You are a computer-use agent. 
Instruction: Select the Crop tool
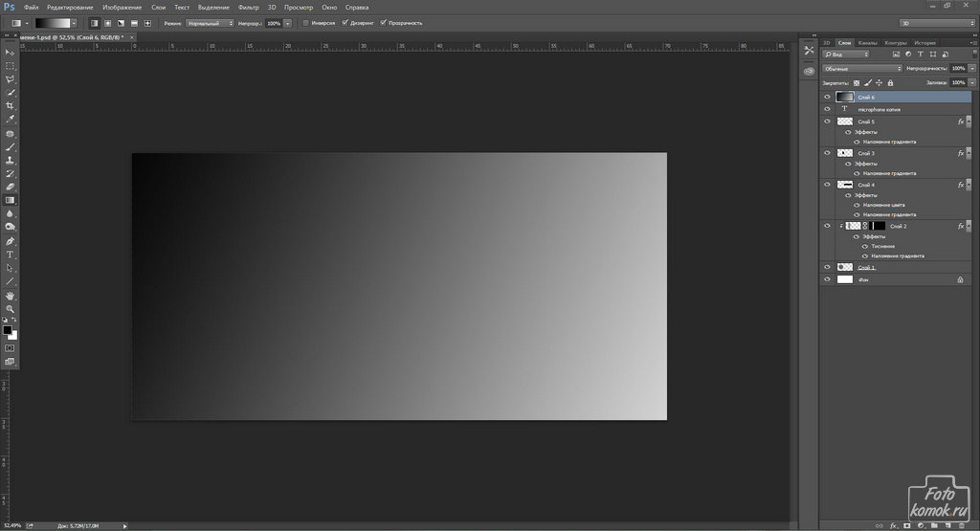10,105
